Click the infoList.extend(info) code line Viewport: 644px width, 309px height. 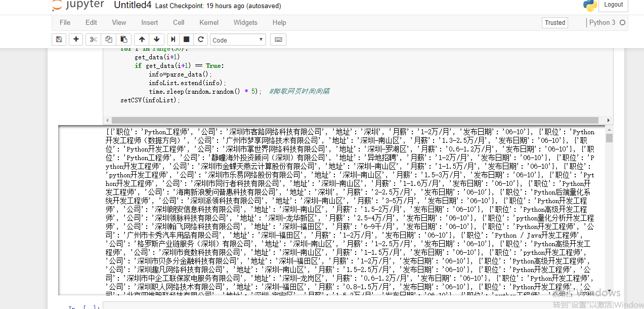pos(187,83)
